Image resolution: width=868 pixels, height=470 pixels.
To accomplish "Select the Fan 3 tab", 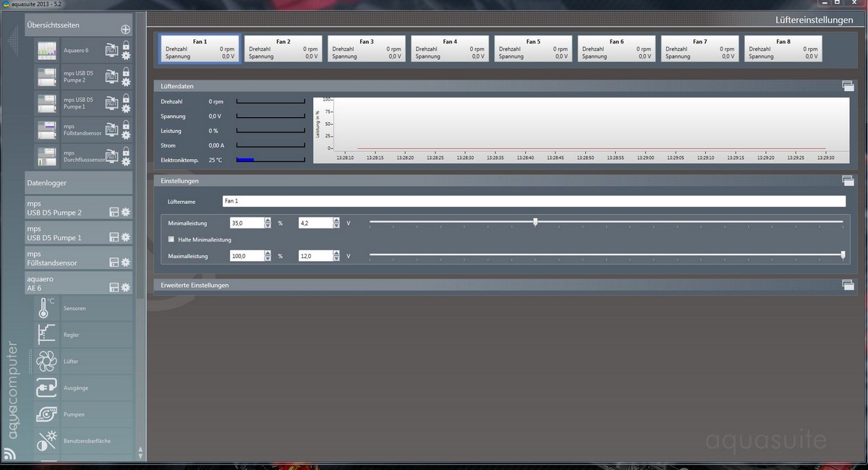I will click(367, 49).
